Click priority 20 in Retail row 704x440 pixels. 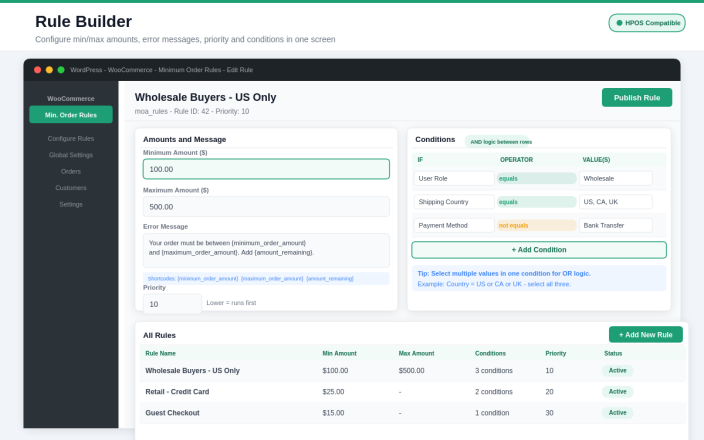point(549,392)
